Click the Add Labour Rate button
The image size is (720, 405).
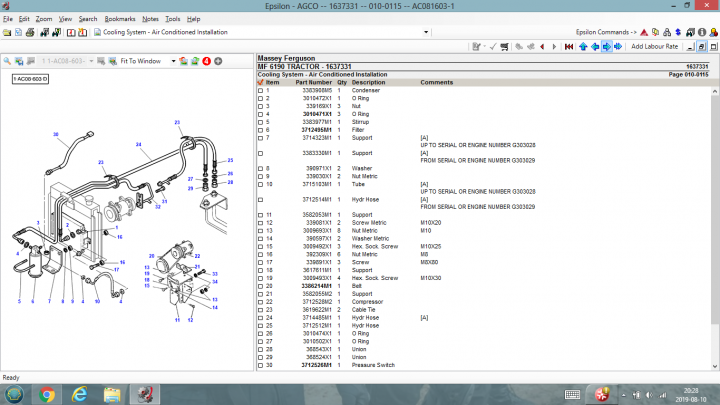point(654,46)
